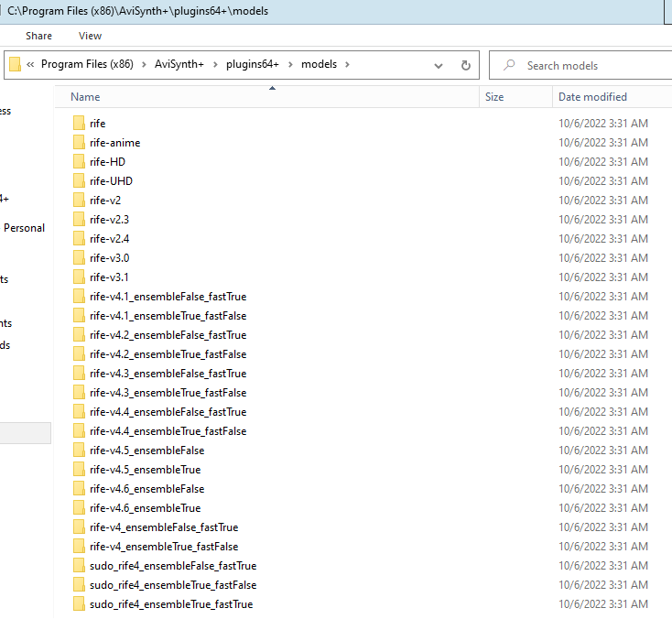Click the rife-v2 folder icon

coord(79,201)
